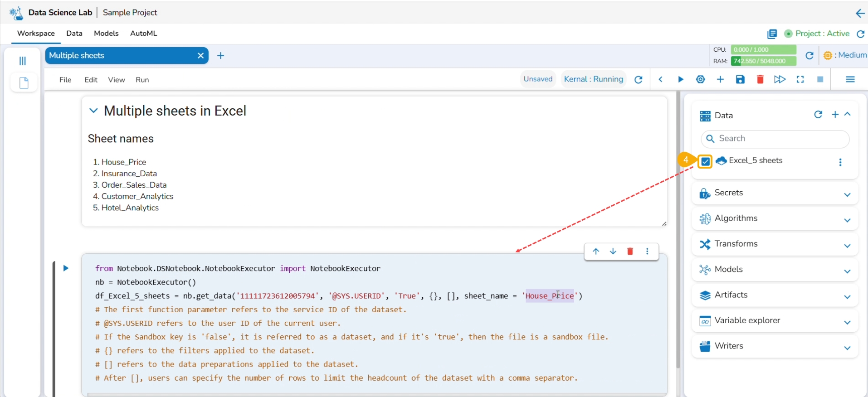Click the notebook vertical scrollbar
Viewport: 868px width, 397px height.
[678, 227]
